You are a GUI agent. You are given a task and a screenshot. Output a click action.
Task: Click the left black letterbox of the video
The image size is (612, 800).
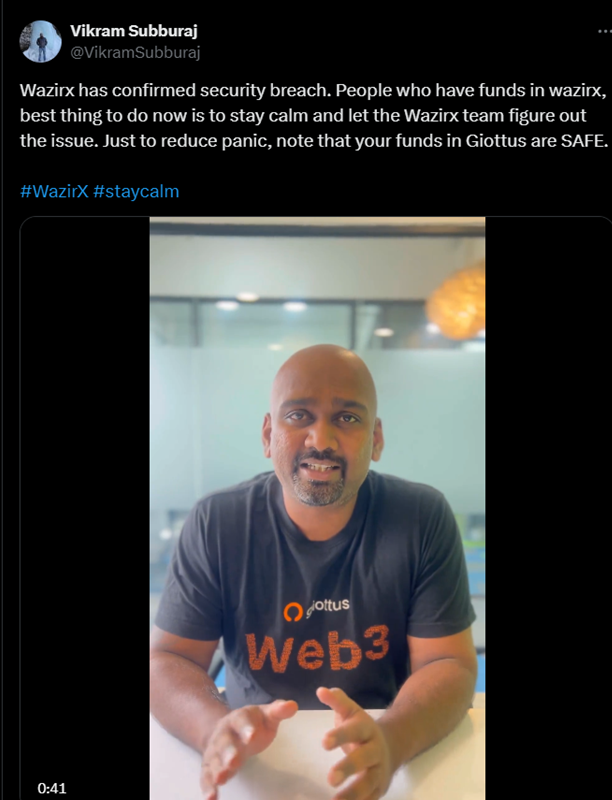point(85,509)
